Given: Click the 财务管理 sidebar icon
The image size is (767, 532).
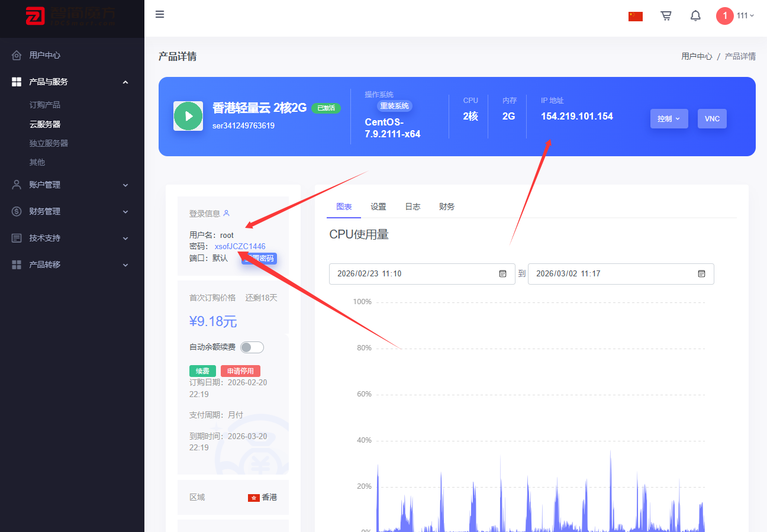Looking at the screenshot, I should tap(16, 211).
